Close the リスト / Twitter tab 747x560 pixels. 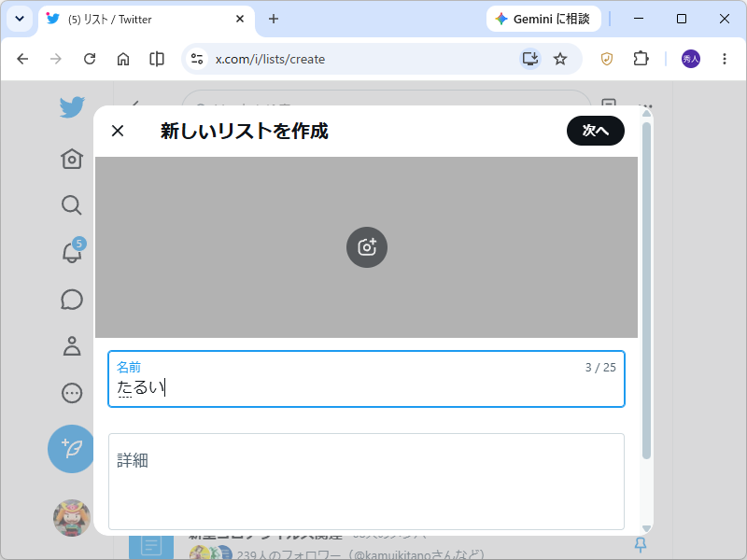240,19
